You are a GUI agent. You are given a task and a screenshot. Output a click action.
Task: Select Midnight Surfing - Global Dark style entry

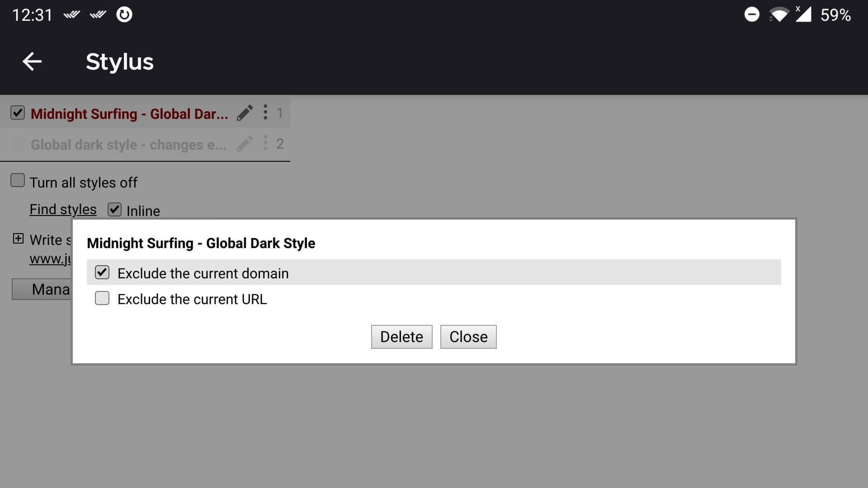[129, 114]
